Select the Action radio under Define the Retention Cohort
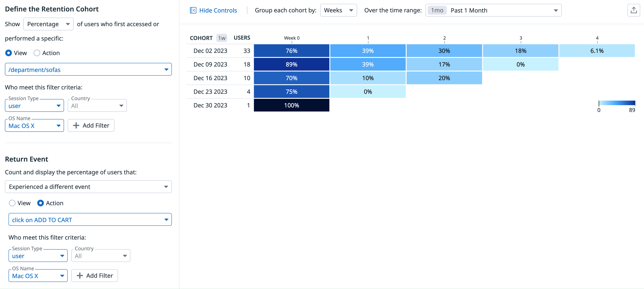 click(x=37, y=53)
